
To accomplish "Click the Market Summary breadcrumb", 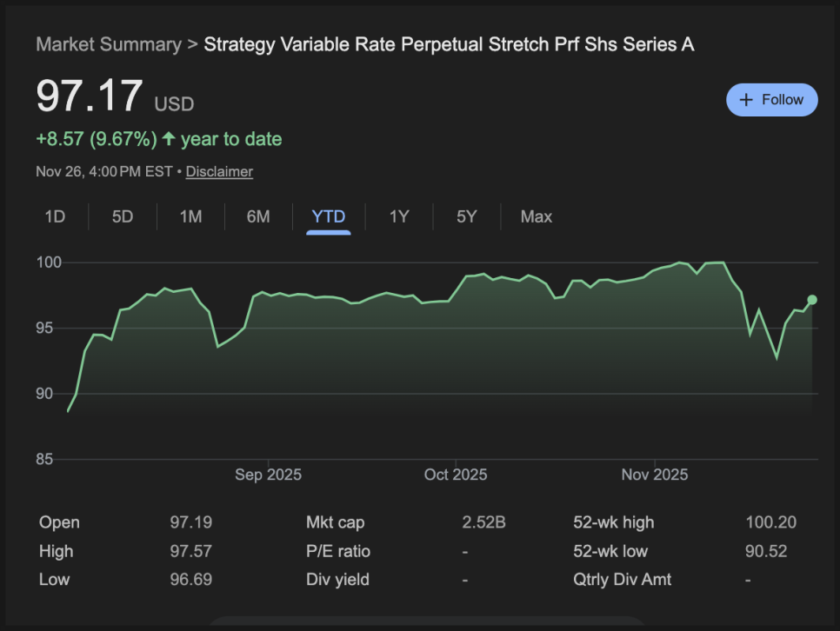I will point(109,44).
